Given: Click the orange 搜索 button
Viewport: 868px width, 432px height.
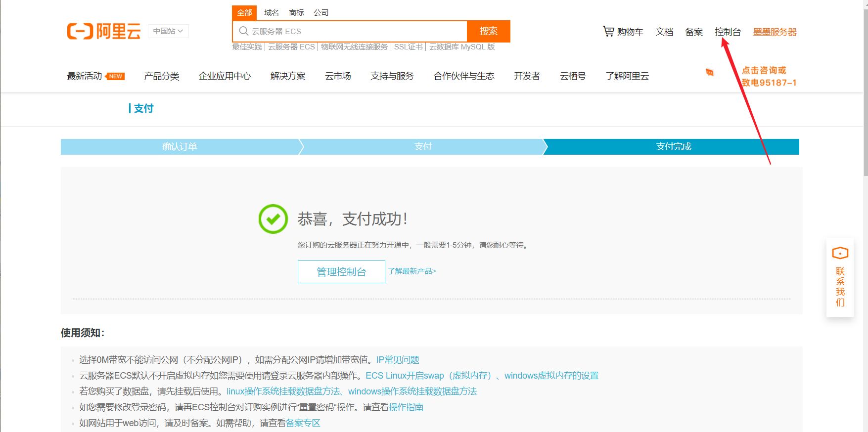Looking at the screenshot, I should [489, 31].
